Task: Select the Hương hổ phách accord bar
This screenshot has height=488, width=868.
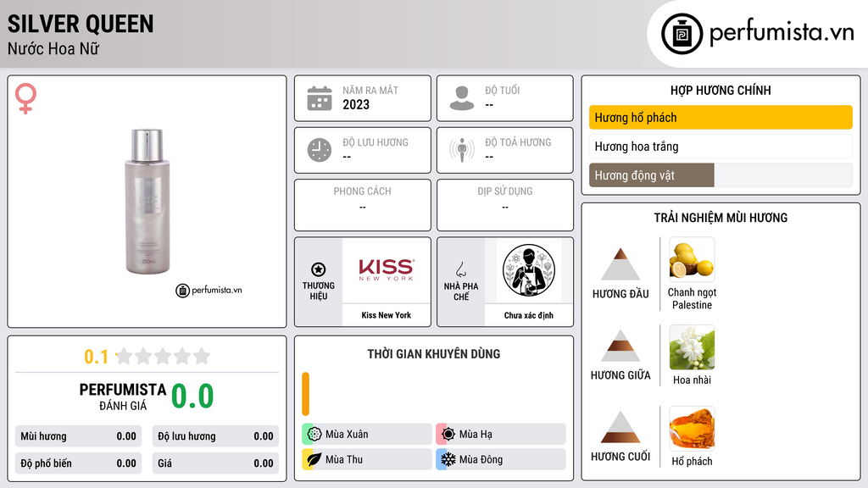Action: (x=721, y=117)
